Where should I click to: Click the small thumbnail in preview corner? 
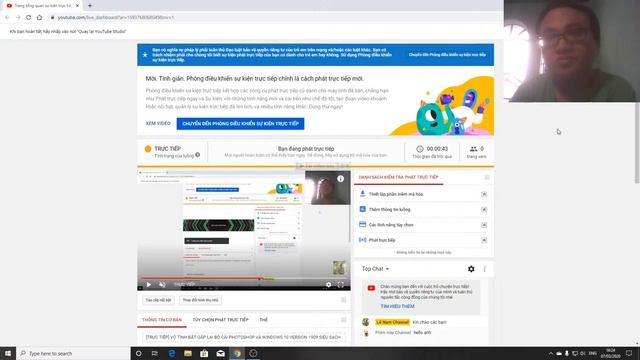point(339,268)
